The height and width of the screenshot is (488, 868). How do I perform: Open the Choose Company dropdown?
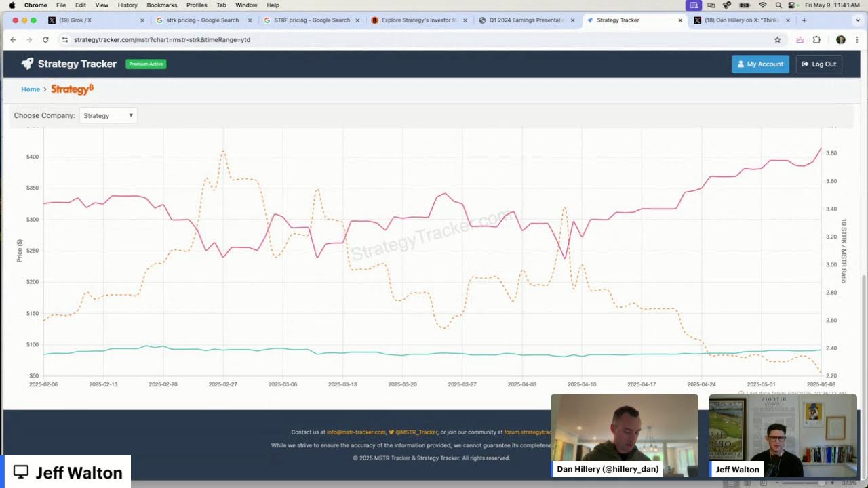[x=108, y=115]
